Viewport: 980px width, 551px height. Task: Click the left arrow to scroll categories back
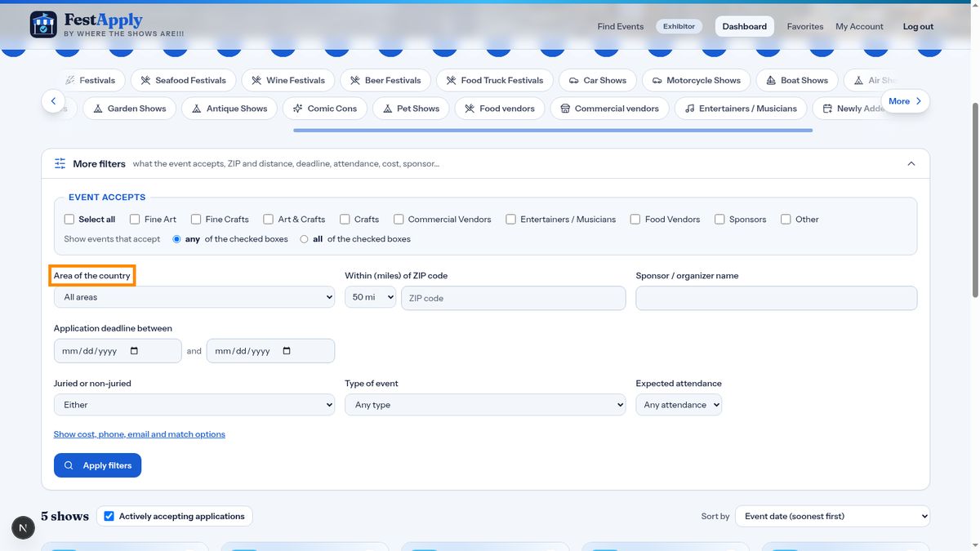(53, 102)
